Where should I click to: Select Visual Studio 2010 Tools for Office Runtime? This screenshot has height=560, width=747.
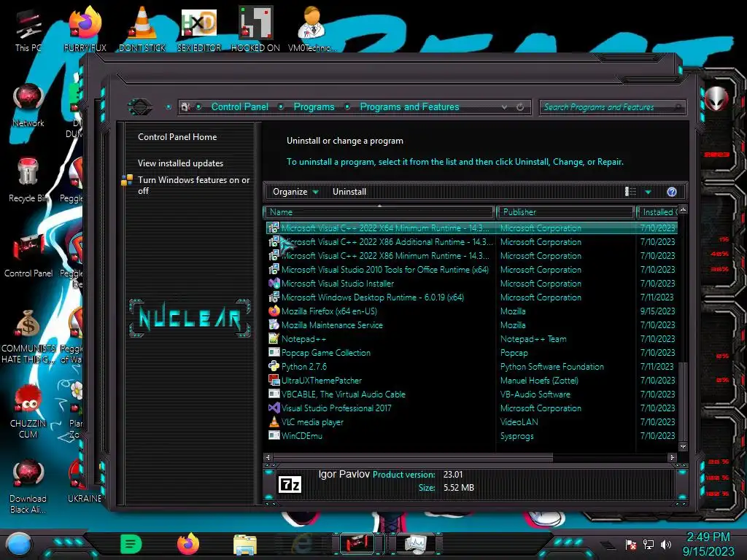coord(472,270)
